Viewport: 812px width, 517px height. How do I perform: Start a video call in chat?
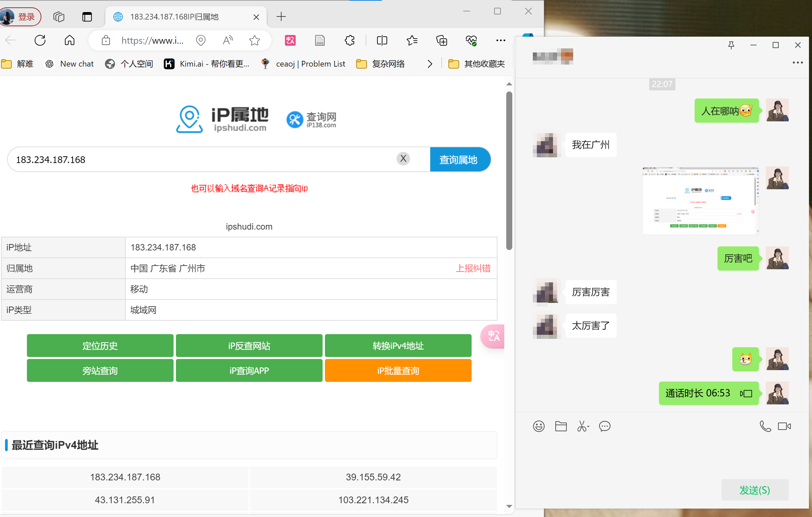coord(784,426)
